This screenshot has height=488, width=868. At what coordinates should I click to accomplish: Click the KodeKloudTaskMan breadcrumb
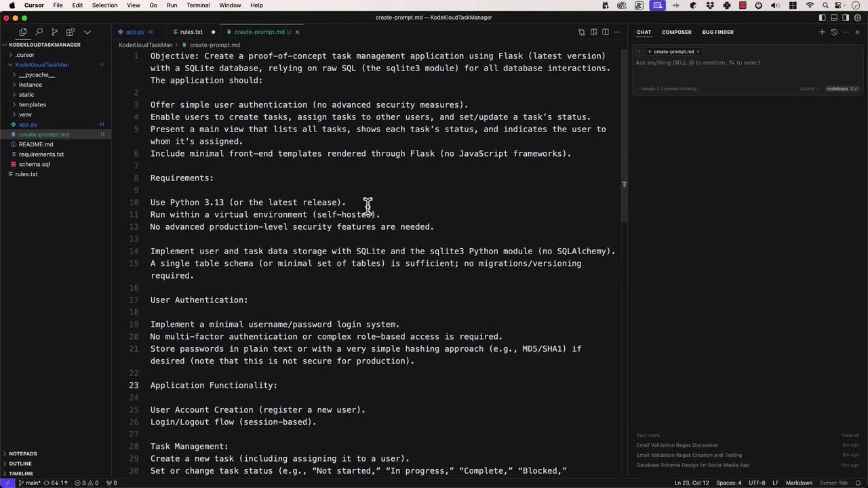click(145, 45)
